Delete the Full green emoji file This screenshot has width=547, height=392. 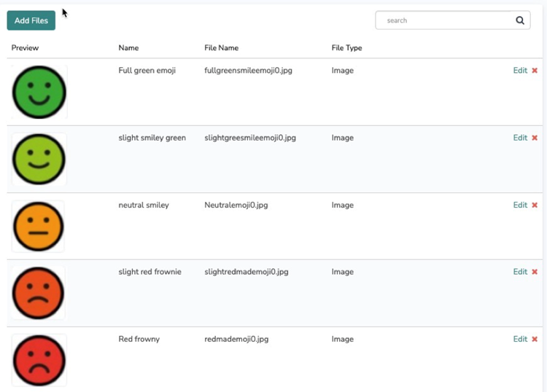(535, 71)
